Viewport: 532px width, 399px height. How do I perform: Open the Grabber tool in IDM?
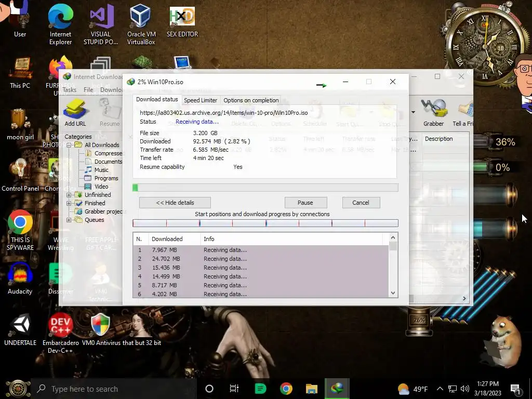point(433,113)
